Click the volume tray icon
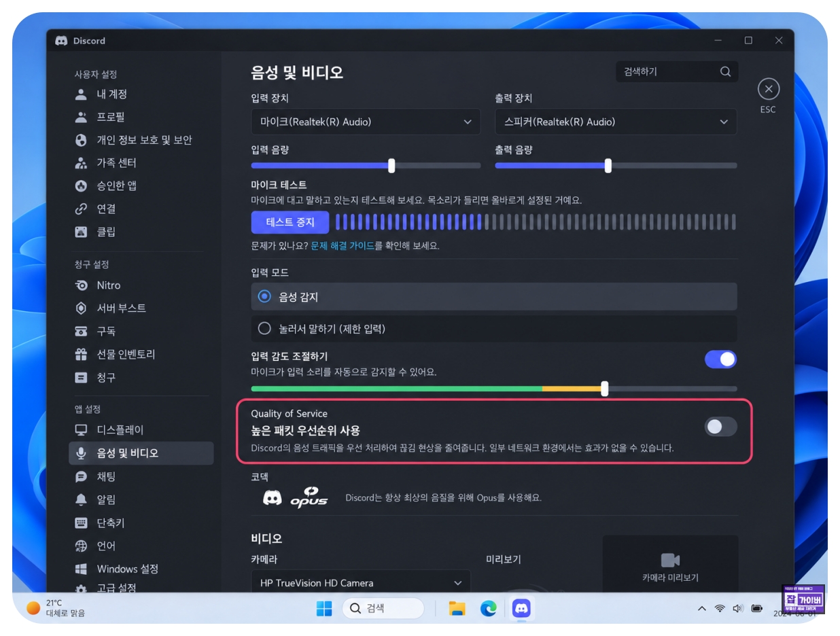Screen dimensions: 840x636 pyautogui.click(x=738, y=608)
